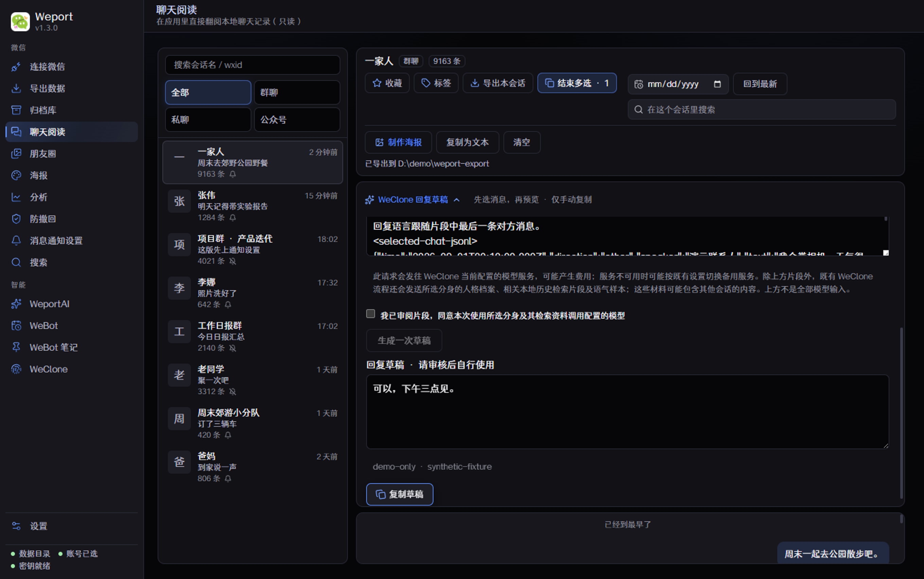Click 生成一次草稿 button
Image resolution: width=924 pixels, height=579 pixels.
[404, 340]
